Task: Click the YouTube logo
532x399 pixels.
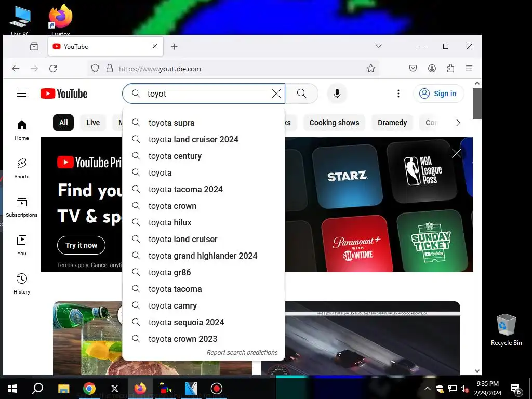Action: pos(64,94)
